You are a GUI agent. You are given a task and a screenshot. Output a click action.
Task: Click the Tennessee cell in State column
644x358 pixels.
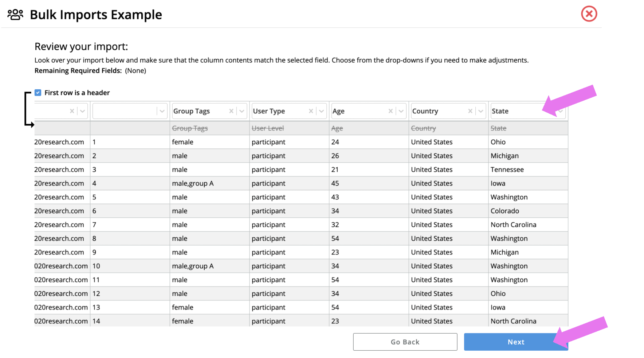click(x=507, y=170)
